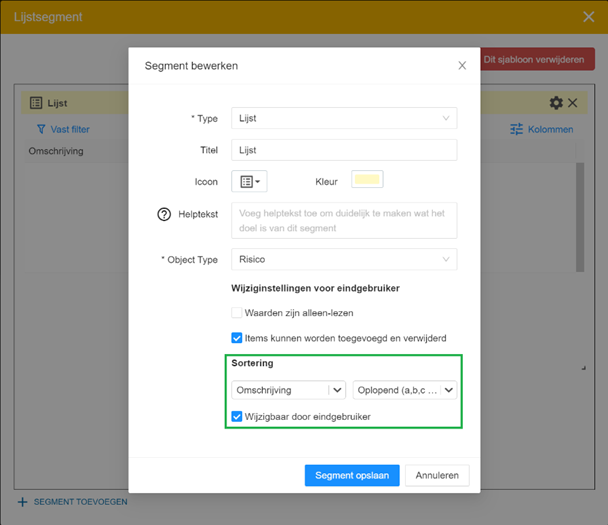608x525 pixels.
Task: Click the Segment opslaan button
Action: [352, 475]
